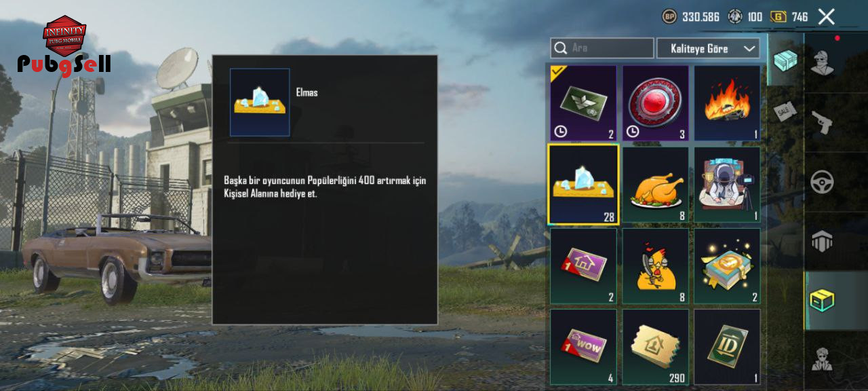Viewport: 868px width, 391px height.
Task: Select the purple home card item
Action: pos(583,266)
